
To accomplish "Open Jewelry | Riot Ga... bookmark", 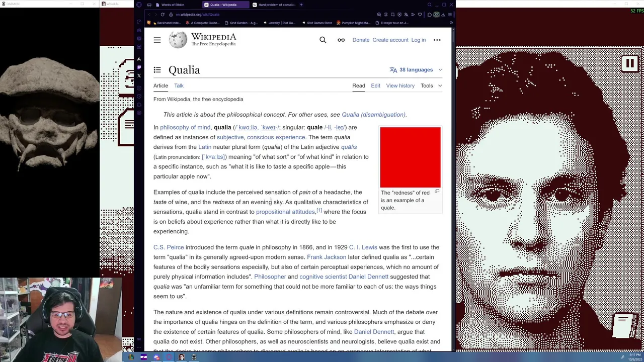I will [279, 23].
